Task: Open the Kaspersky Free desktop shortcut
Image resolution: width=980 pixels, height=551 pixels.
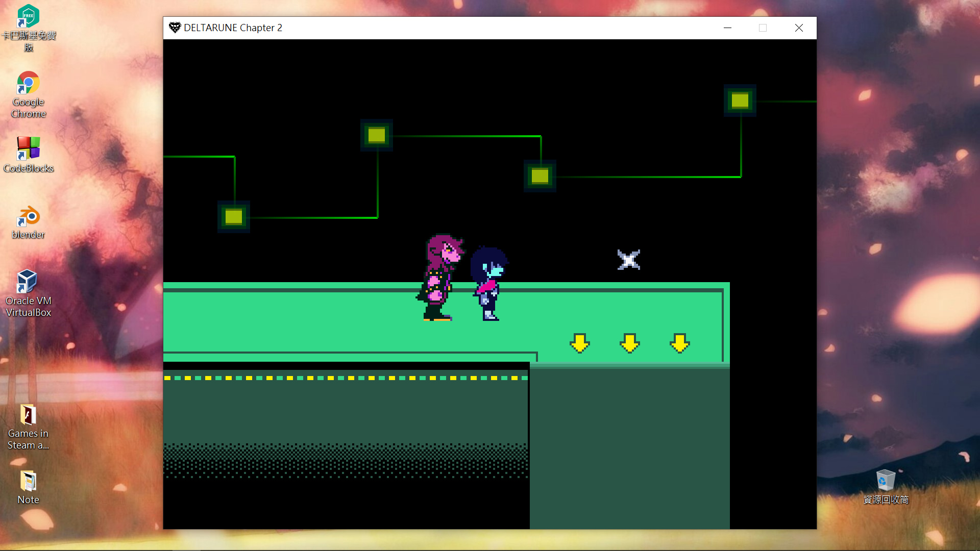Action: pos(29,28)
